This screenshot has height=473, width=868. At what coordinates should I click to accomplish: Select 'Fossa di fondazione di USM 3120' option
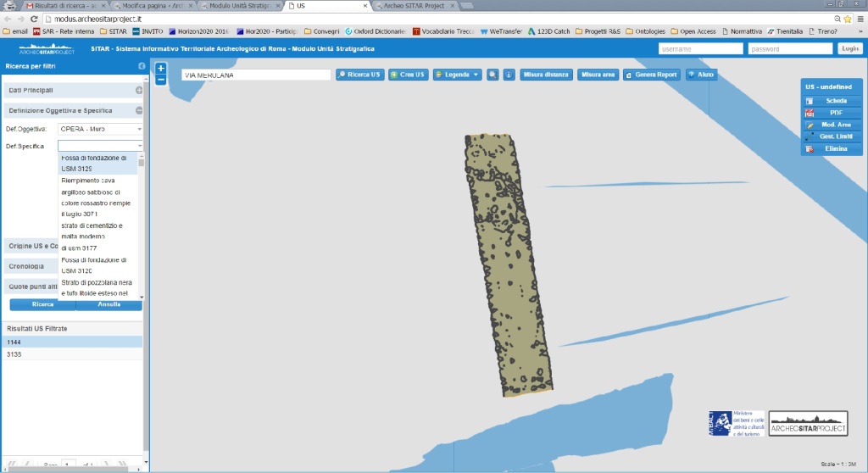click(x=97, y=265)
